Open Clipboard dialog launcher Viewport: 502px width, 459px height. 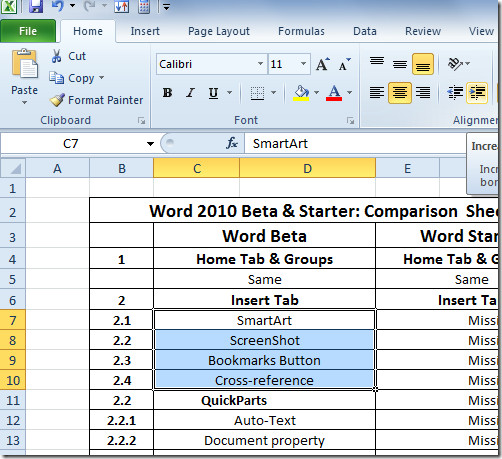(142, 121)
